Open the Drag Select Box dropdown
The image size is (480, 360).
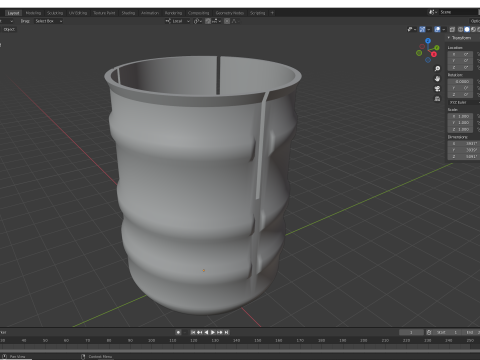pyautogui.click(x=49, y=21)
